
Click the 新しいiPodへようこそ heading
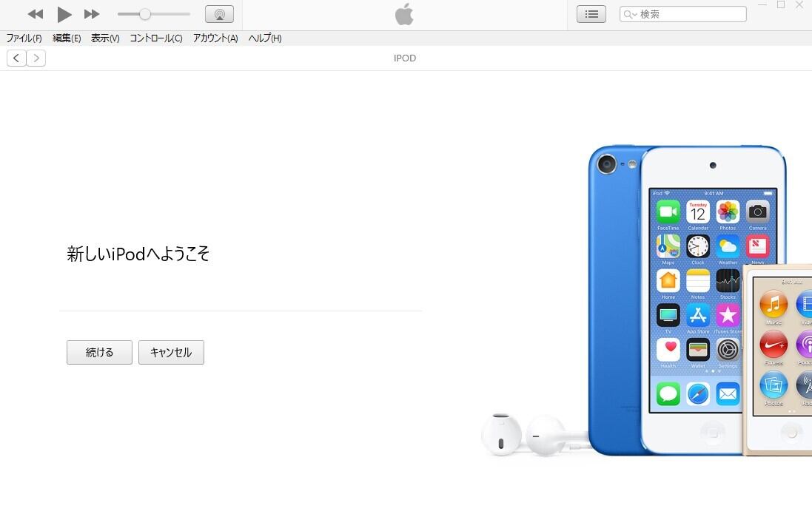138,254
